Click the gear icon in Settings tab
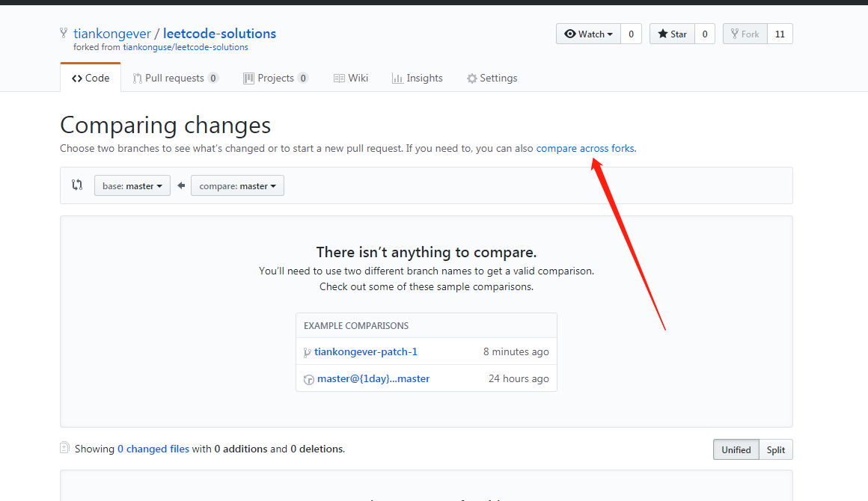 coord(471,79)
